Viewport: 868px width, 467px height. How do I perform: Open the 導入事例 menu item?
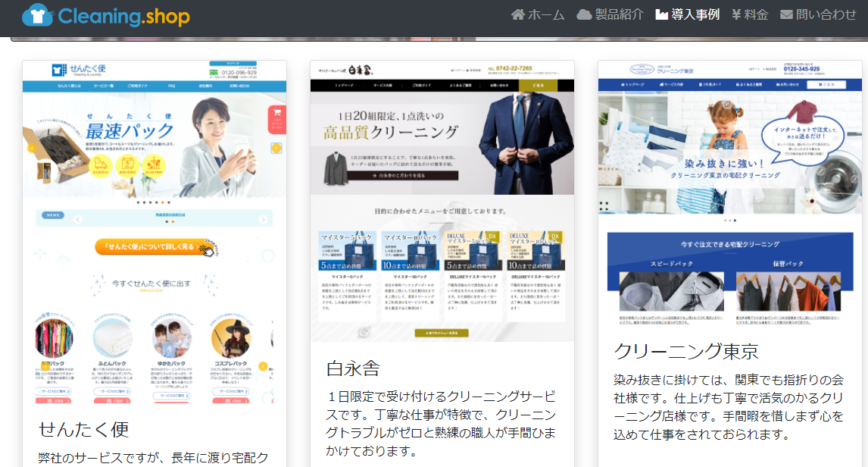click(688, 14)
